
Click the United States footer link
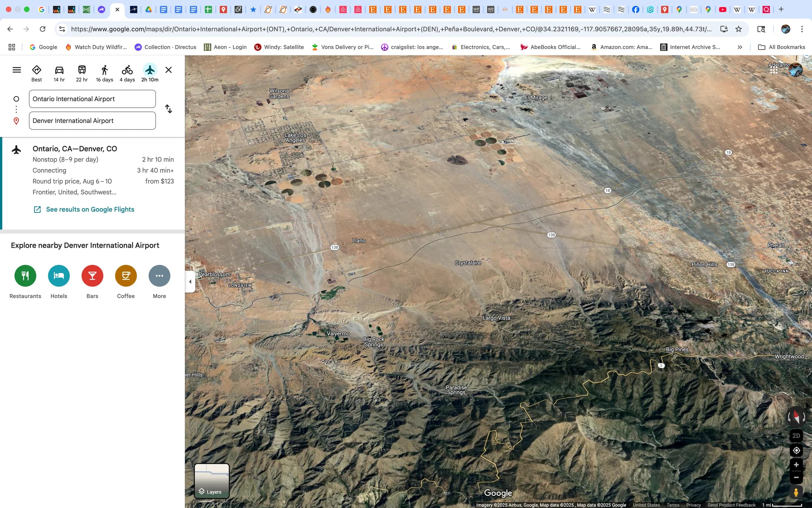point(646,505)
